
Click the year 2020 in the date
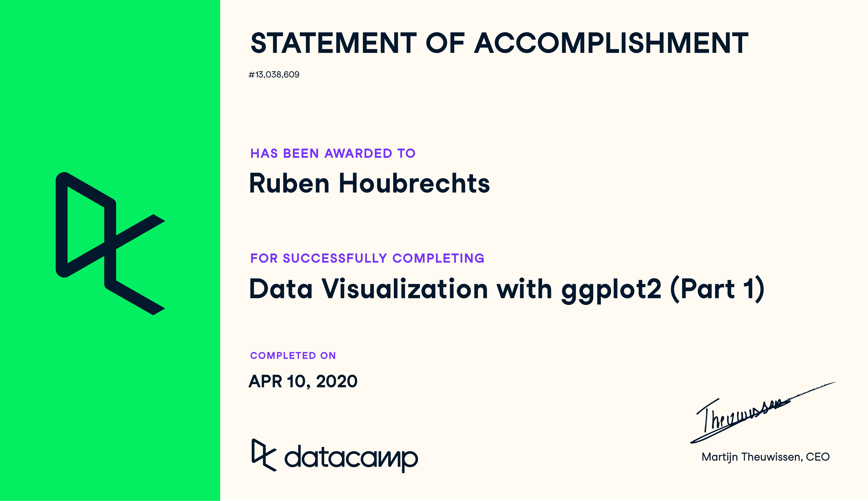coord(337,381)
